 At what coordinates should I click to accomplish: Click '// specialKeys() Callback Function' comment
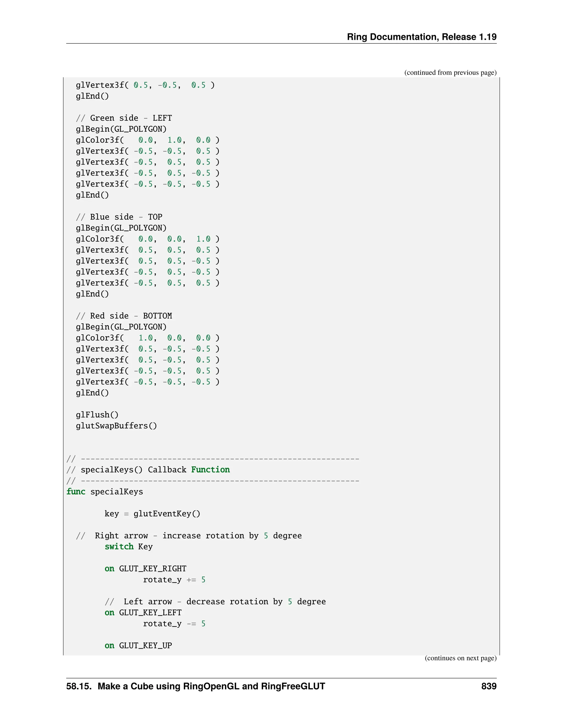tap(148, 470)
